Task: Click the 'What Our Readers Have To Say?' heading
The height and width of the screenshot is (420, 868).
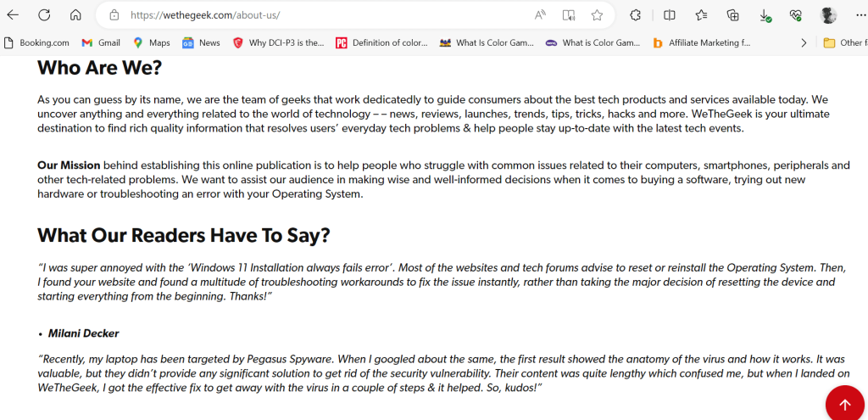Action: click(184, 236)
